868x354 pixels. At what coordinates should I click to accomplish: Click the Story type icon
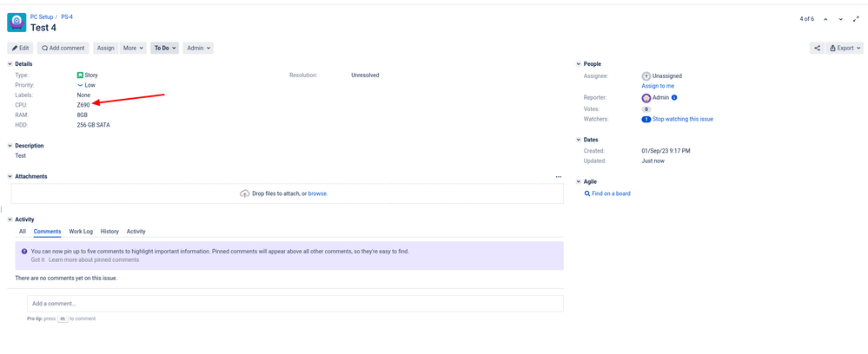(x=80, y=75)
